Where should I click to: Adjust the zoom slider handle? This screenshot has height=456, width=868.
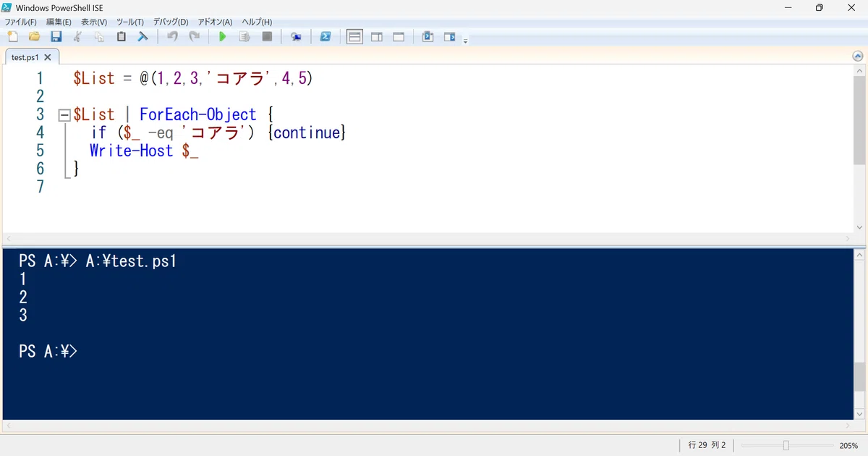pos(786,445)
